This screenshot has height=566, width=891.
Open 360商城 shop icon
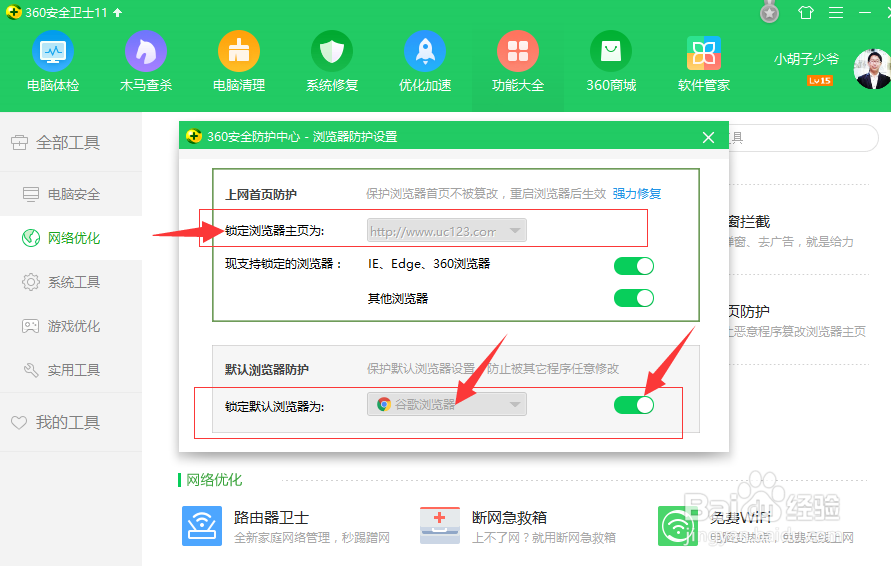click(x=611, y=52)
